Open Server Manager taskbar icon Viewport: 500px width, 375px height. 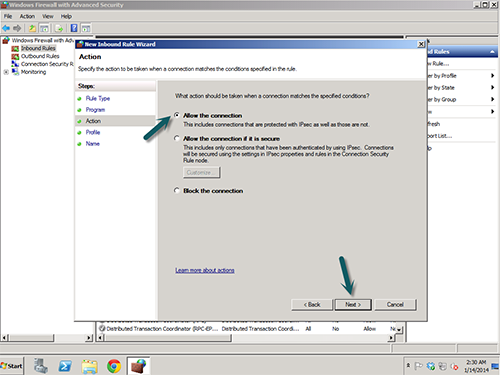click(41, 366)
